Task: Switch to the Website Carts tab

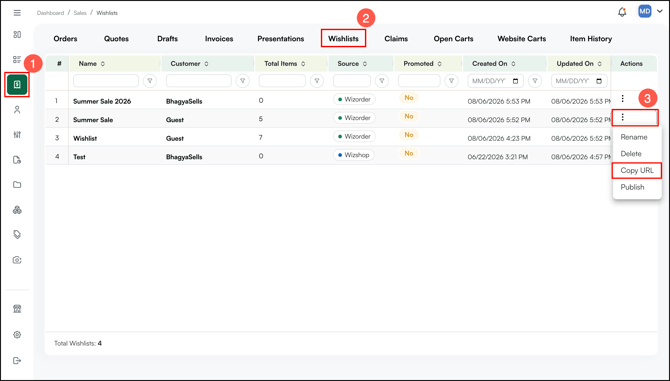Action: (x=522, y=38)
